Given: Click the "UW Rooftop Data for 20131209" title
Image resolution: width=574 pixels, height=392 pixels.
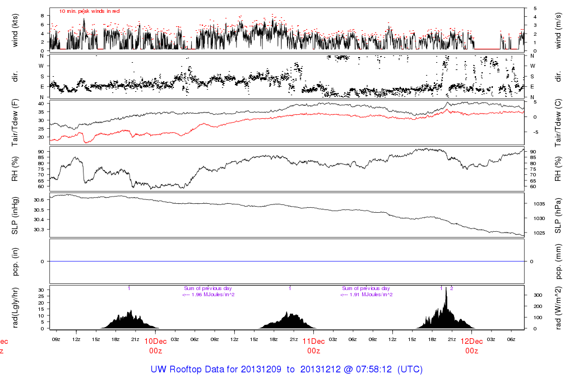Looking at the screenshot, I should click(216, 370).
